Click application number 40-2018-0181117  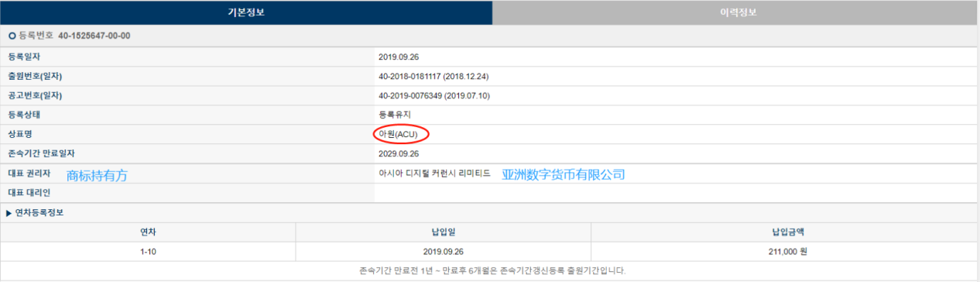coord(409,77)
